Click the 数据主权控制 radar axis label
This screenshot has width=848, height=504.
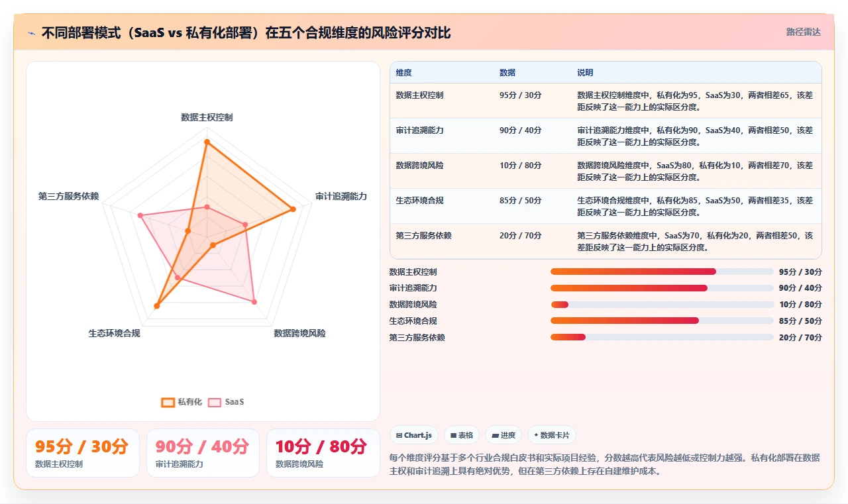point(207,117)
